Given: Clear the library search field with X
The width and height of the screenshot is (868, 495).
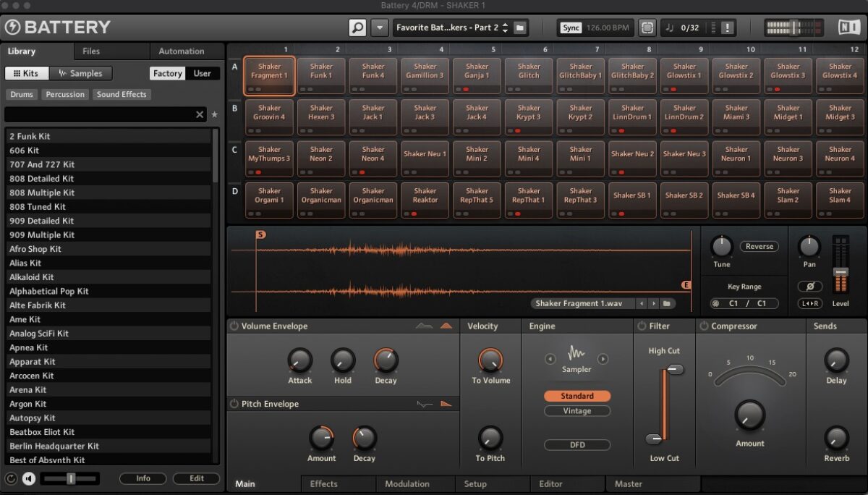Looking at the screenshot, I should pos(200,114).
